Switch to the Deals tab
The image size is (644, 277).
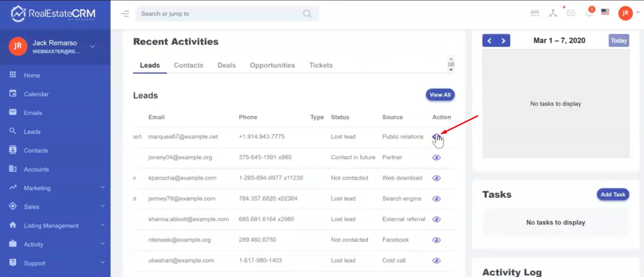point(227,65)
